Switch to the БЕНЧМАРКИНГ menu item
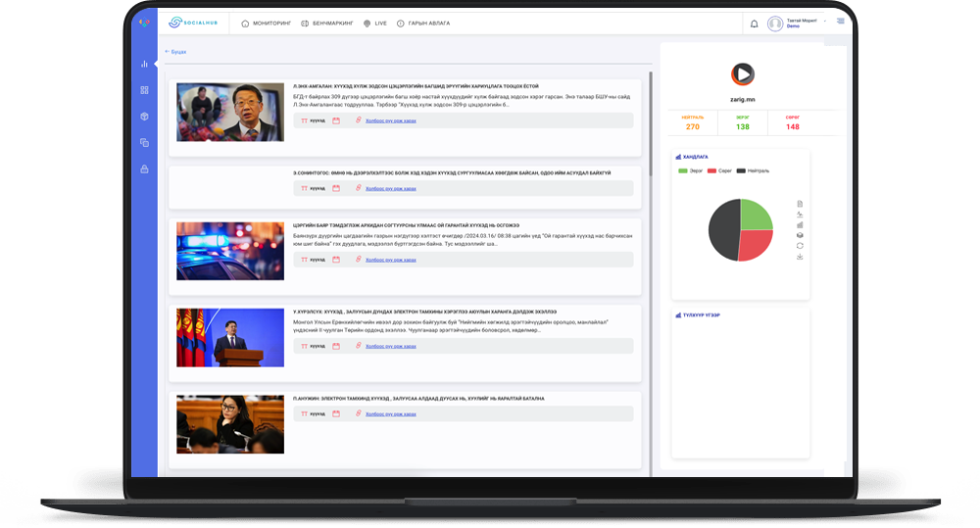This screenshot has height=528, width=980. tap(326, 23)
